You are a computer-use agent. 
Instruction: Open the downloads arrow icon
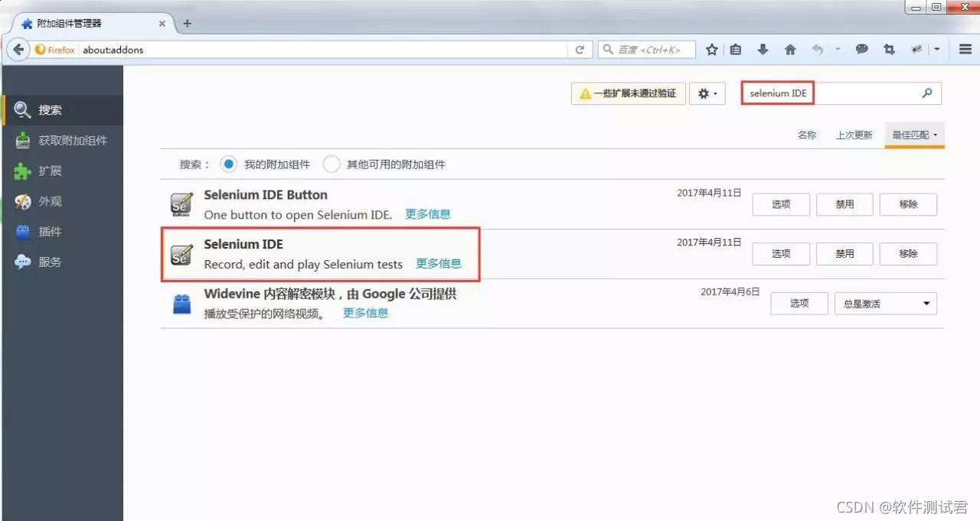pos(763,50)
